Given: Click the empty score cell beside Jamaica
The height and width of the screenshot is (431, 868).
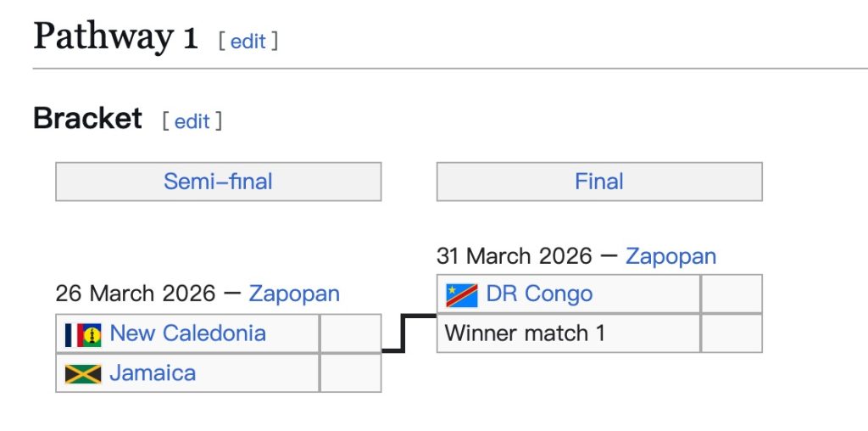Looking at the screenshot, I should pos(350,373).
